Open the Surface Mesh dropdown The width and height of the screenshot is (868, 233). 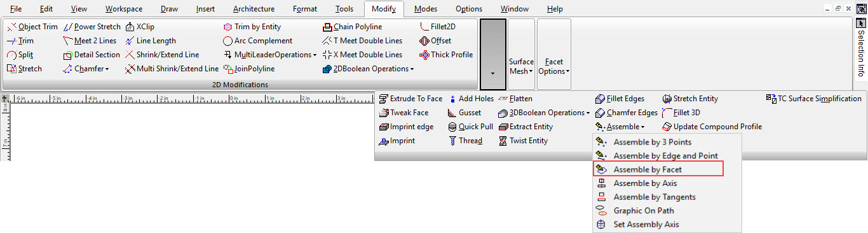click(522, 54)
